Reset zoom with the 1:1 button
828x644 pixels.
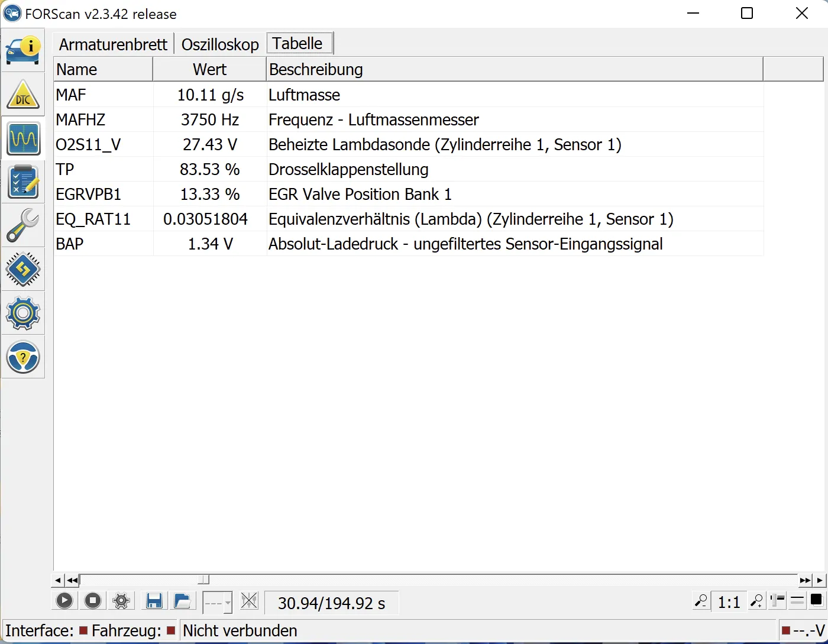[729, 602]
